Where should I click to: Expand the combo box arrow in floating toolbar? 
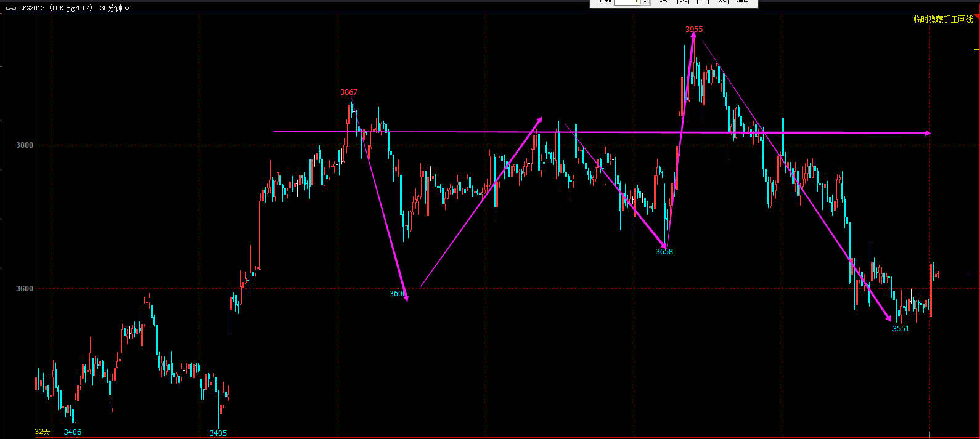645,2
